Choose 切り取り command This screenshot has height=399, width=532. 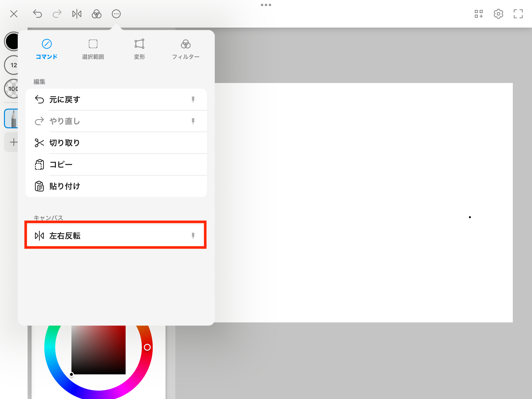click(116, 143)
